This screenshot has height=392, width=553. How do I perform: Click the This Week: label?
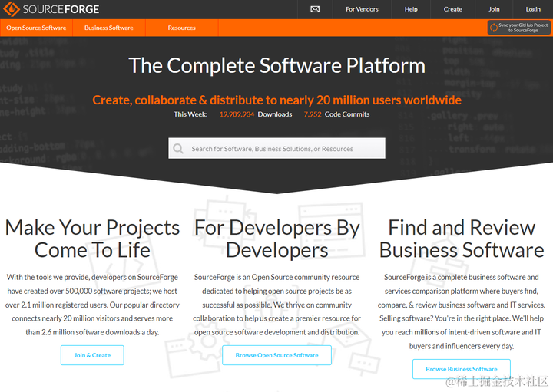tap(190, 114)
